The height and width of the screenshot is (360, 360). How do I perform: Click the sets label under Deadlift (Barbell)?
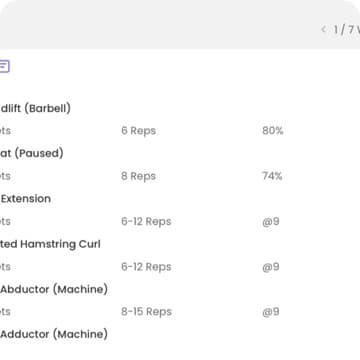pos(5,131)
